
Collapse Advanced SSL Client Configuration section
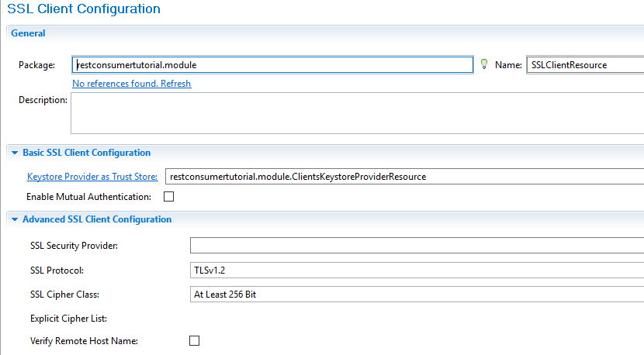coord(15,219)
